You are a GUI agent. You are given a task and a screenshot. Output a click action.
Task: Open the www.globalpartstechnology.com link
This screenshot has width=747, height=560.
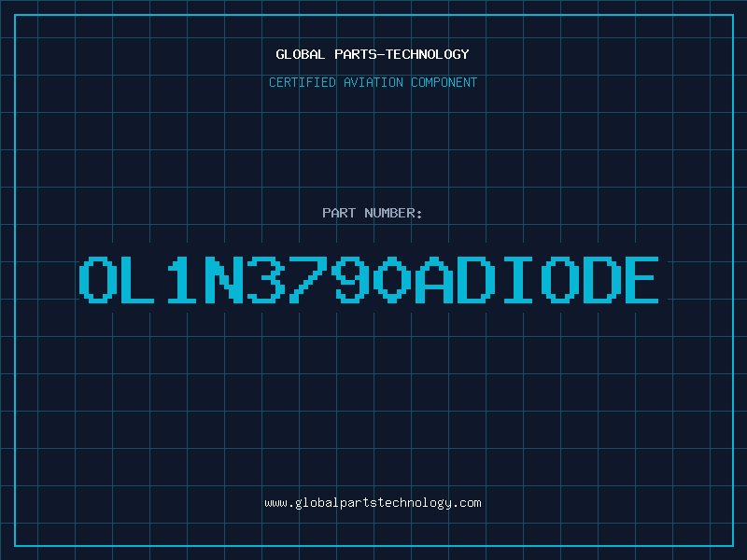pos(373,503)
